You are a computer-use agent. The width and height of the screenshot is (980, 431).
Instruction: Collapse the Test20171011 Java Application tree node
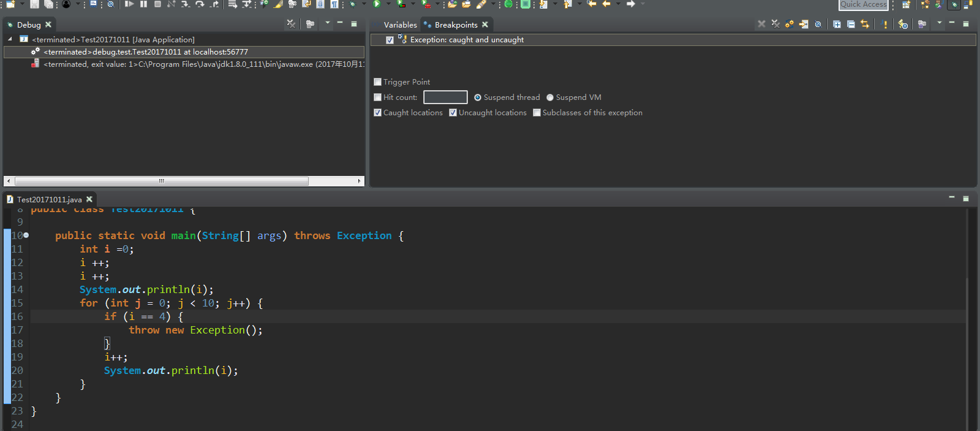pyautogui.click(x=10, y=39)
